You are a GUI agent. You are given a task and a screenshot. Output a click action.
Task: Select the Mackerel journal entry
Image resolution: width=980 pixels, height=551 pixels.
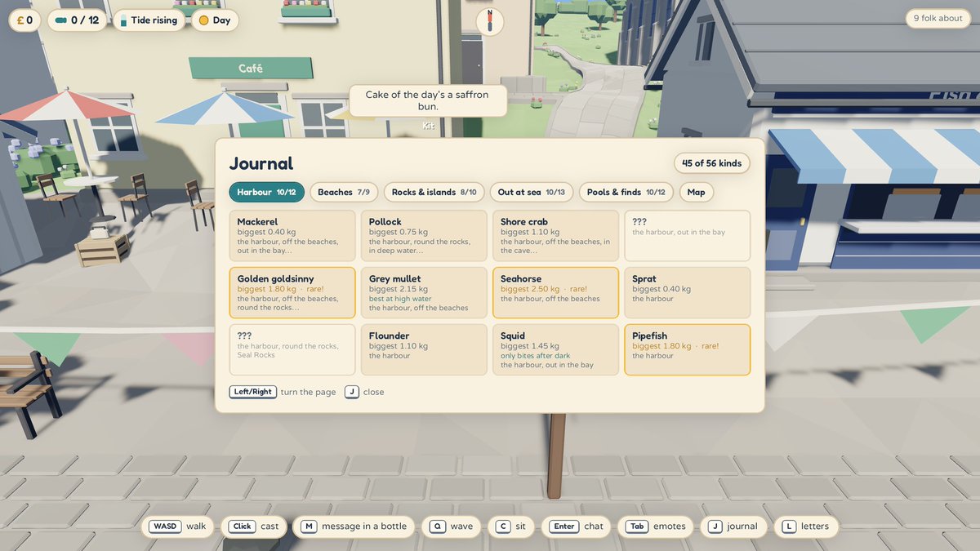[x=292, y=236]
